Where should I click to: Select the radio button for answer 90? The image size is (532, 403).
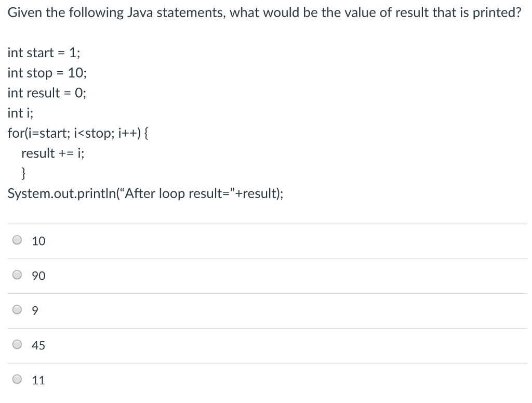click(17, 275)
